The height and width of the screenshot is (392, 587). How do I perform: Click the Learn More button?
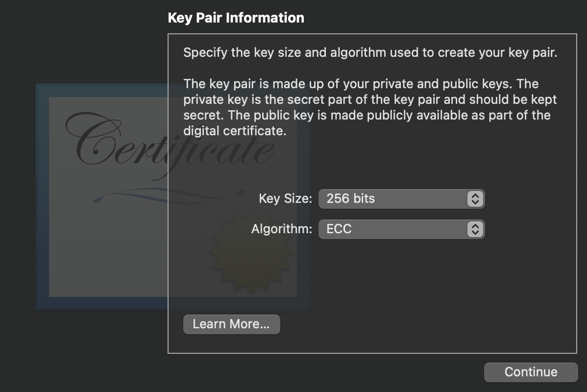231,324
